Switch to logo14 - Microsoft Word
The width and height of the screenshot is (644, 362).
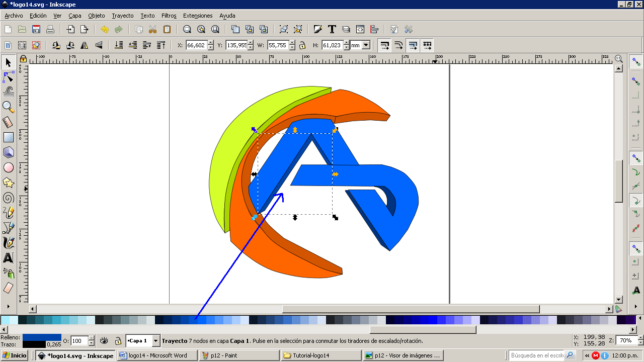[x=158, y=355]
